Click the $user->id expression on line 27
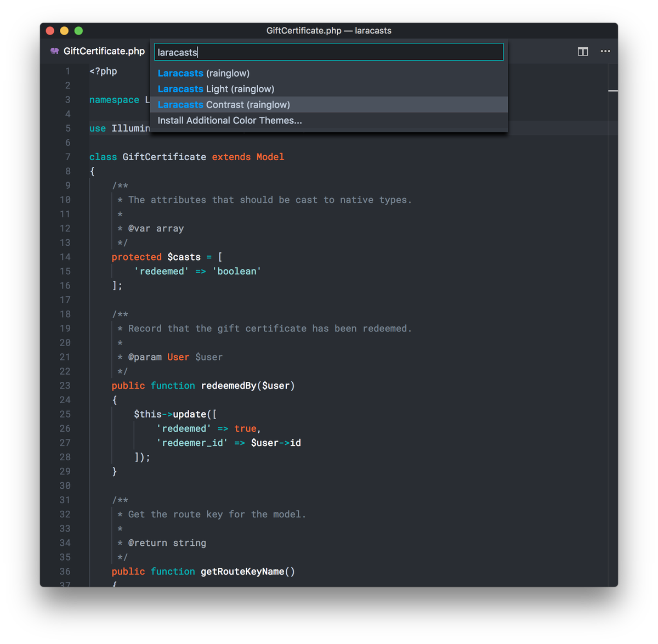This screenshot has width=658, height=644. coord(276,443)
